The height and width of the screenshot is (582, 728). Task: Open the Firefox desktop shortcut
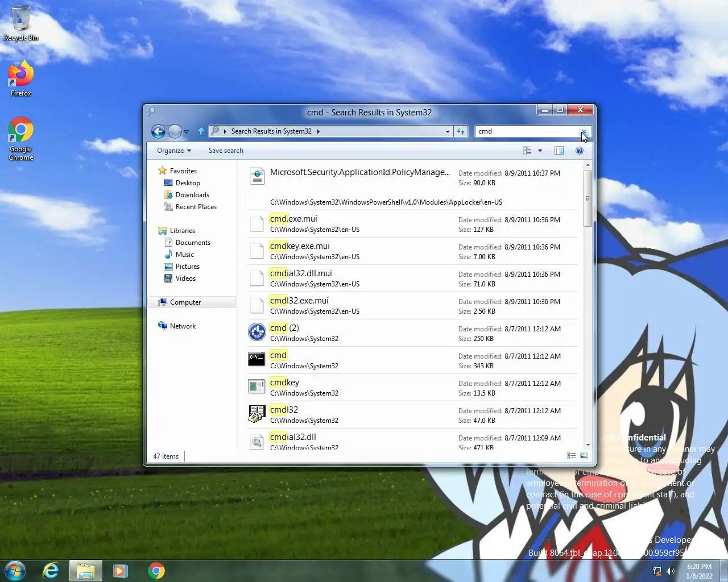[x=21, y=78]
